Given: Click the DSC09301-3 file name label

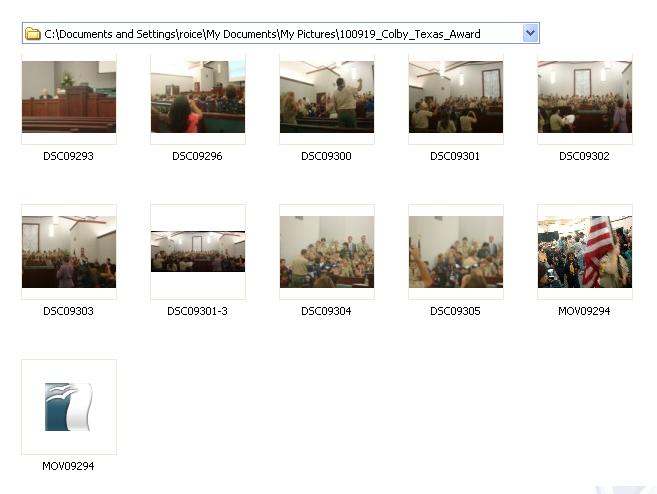Looking at the screenshot, I should [197, 311].
